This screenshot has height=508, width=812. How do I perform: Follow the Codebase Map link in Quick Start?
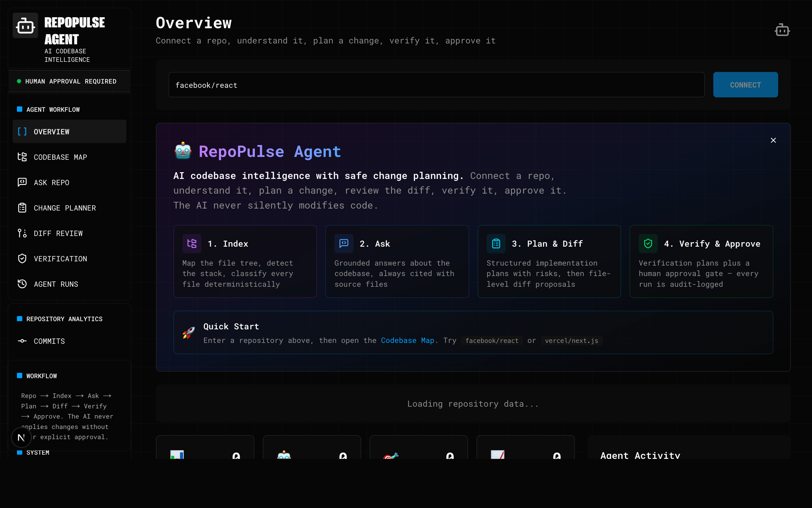click(x=407, y=340)
